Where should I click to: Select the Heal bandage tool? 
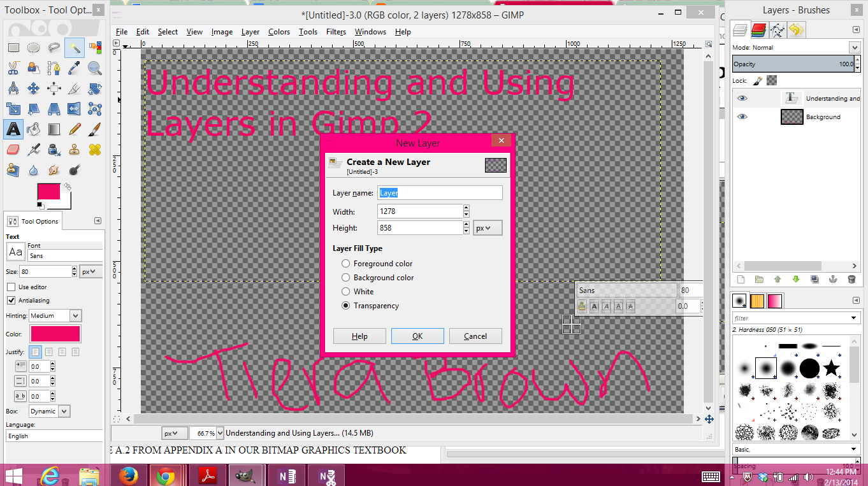95,150
